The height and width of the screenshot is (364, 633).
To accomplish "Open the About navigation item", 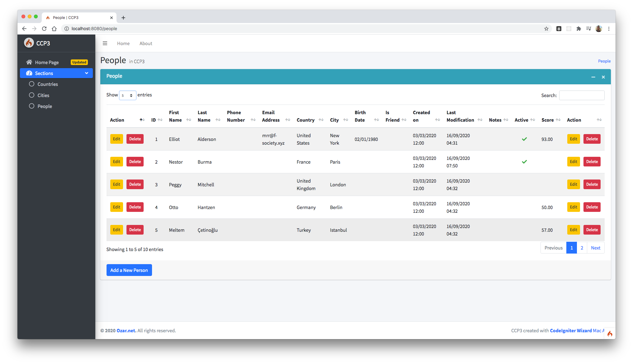I will (146, 44).
